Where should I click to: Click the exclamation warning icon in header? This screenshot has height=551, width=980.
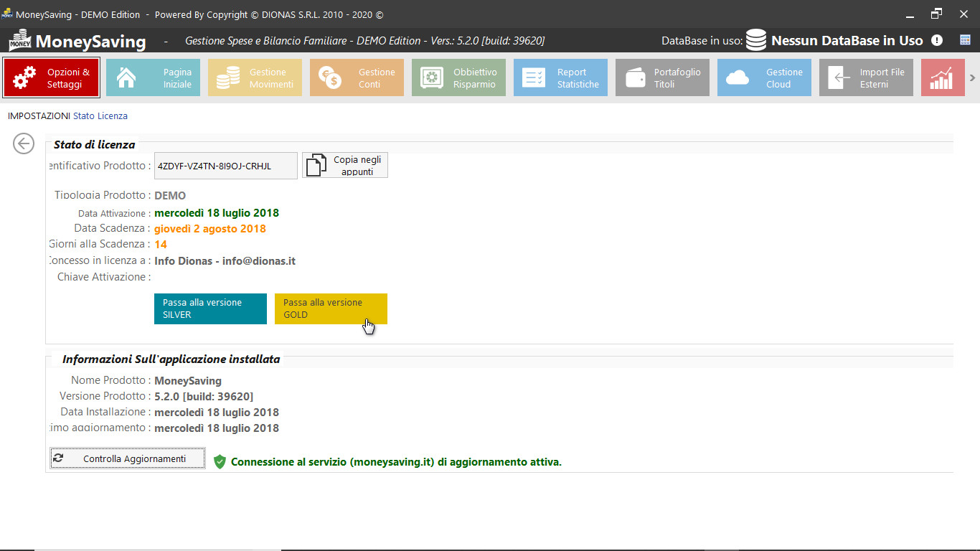point(937,40)
